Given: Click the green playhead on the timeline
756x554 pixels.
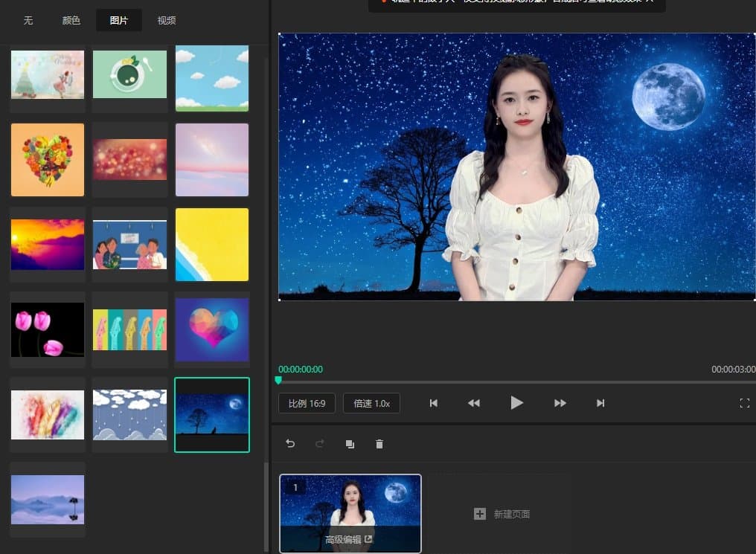Looking at the screenshot, I should point(278,380).
